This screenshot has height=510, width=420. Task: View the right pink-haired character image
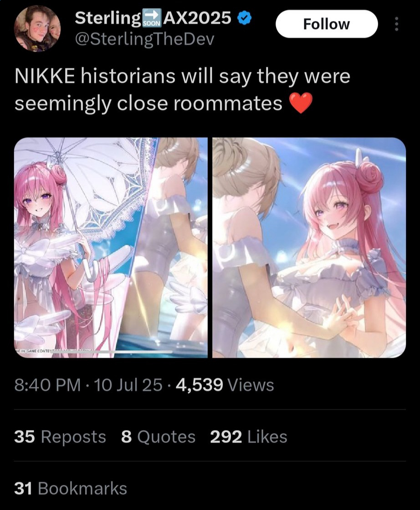coord(309,247)
